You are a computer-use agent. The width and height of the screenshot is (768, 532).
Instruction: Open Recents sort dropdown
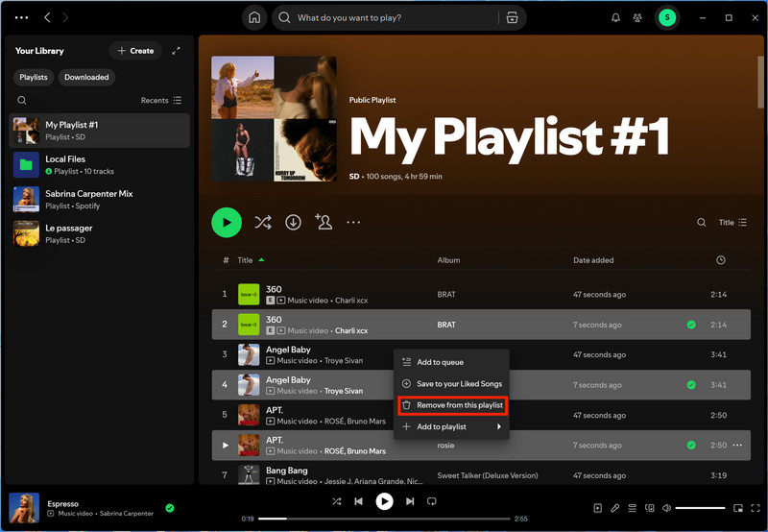161,100
